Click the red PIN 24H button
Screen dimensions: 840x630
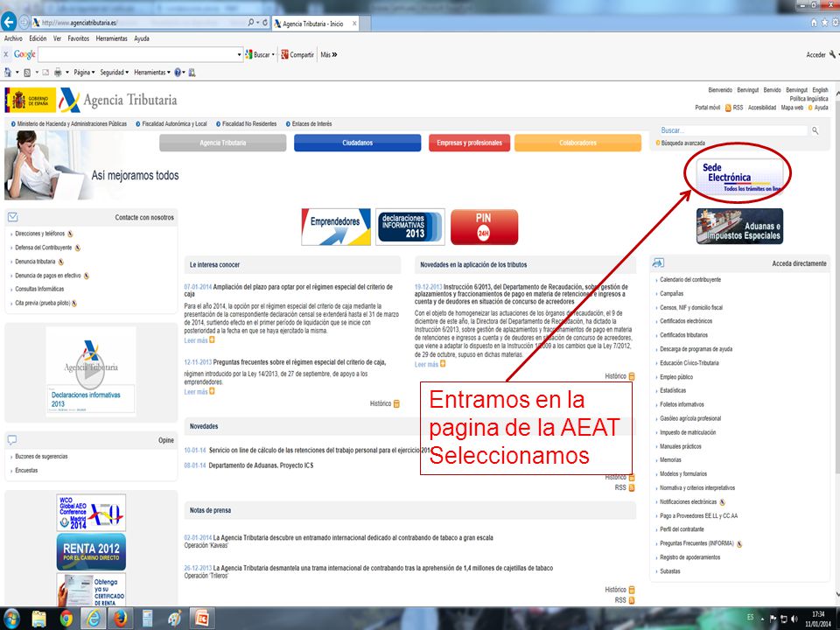coord(484,227)
